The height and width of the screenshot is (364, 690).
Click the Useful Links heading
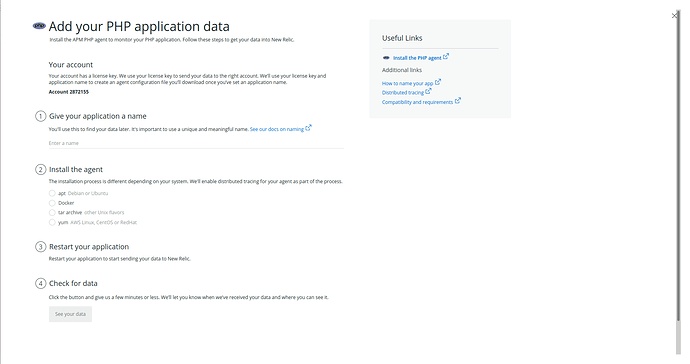point(402,38)
